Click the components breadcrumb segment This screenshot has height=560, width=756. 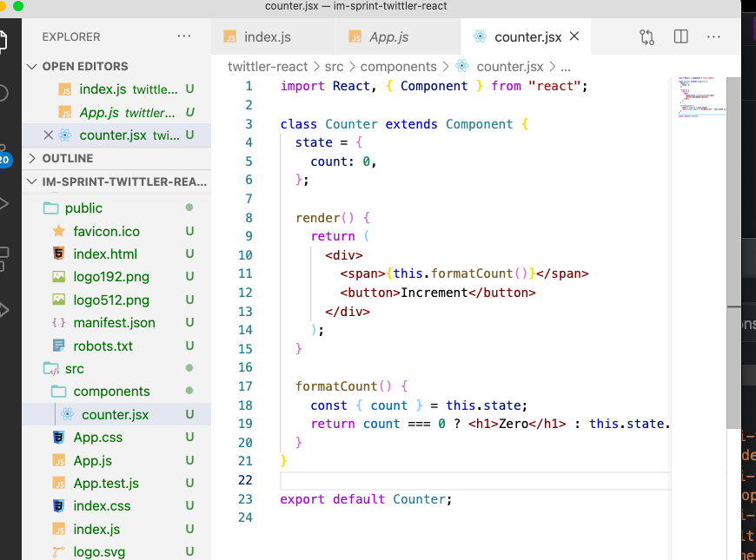tap(398, 67)
